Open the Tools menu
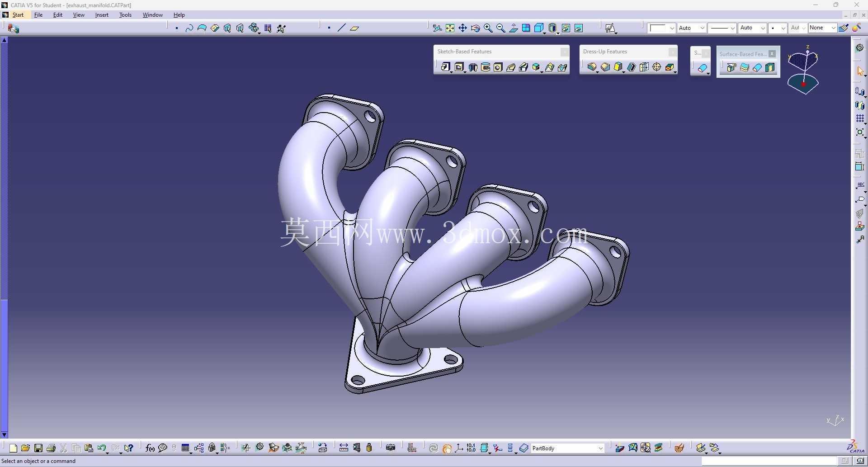868x467 pixels. (125, 15)
